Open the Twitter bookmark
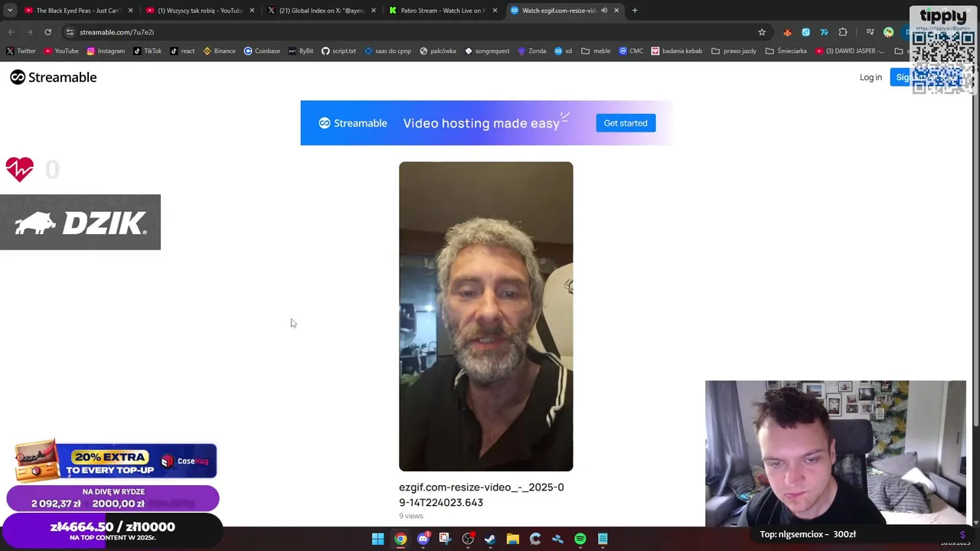 (21, 51)
